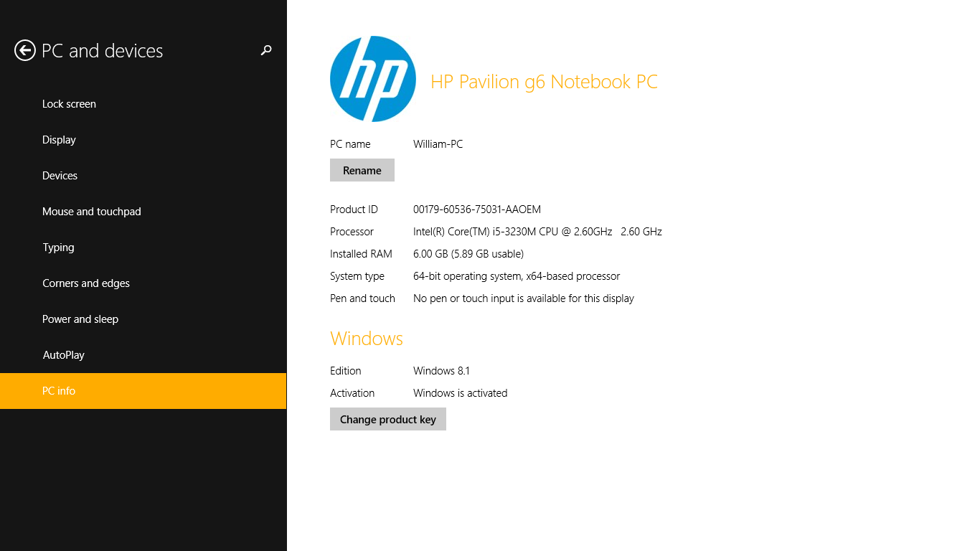Open Lock screen settings

coord(69,104)
